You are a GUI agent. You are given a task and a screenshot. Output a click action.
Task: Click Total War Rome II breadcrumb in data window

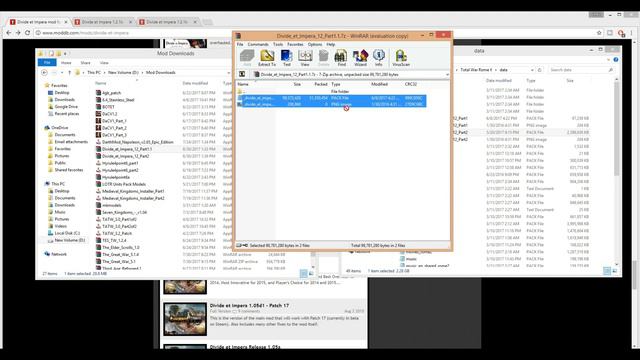tap(476, 70)
